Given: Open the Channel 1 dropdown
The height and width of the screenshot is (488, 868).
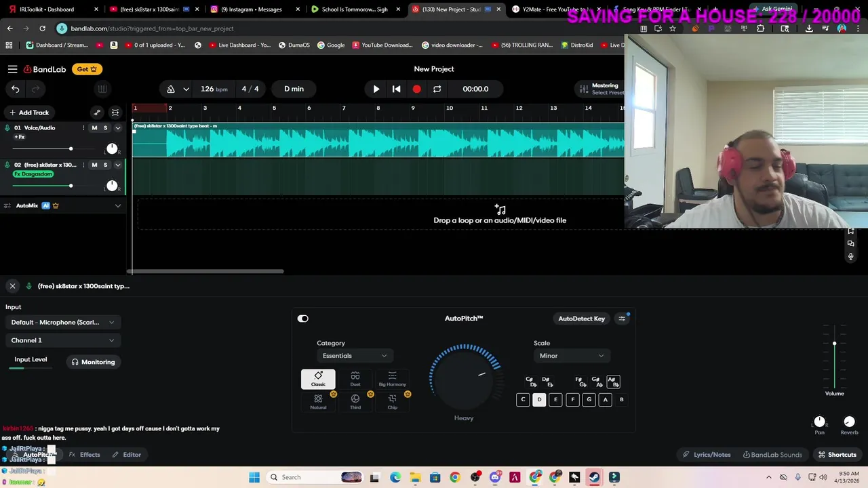Looking at the screenshot, I should coord(63,340).
